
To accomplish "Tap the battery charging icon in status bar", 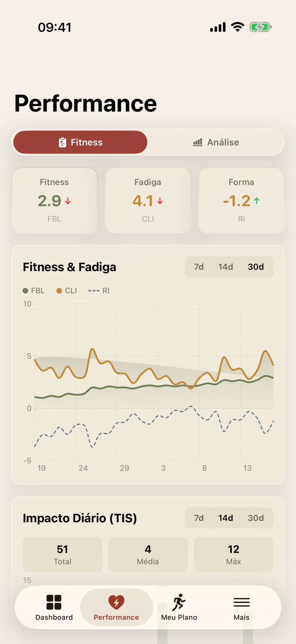I will 260,27.
